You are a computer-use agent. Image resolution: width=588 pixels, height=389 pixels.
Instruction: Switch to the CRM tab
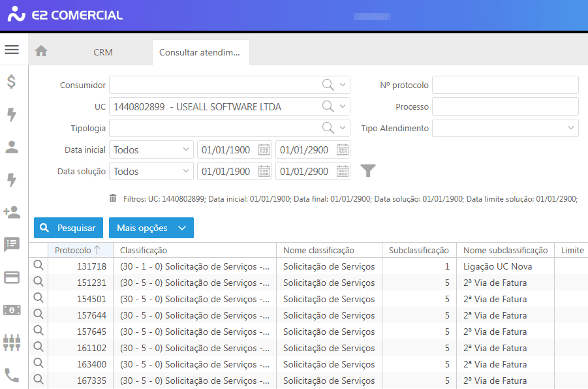(103, 52)
